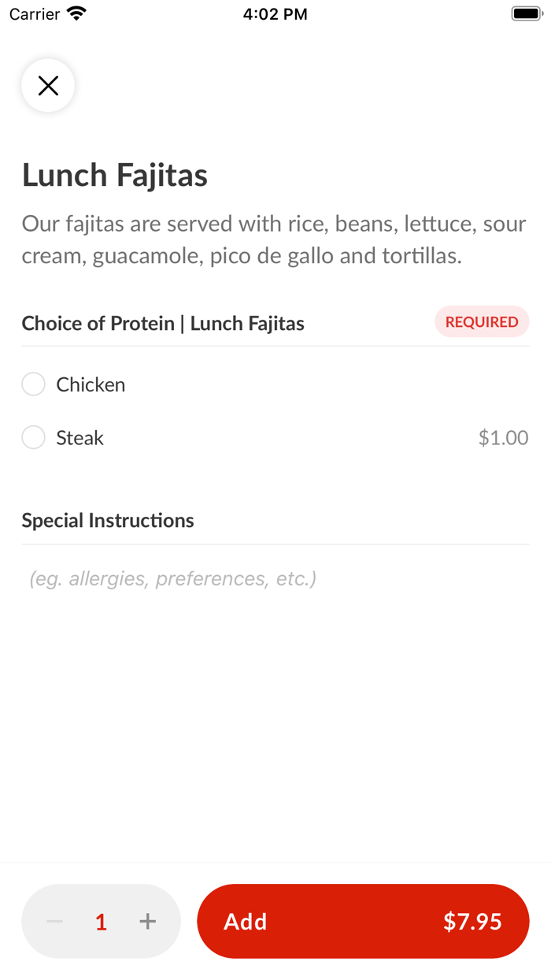Tap the plus icon to increase quantity
This screenshot has height=980, width=551.
click(x=147, y=921)
